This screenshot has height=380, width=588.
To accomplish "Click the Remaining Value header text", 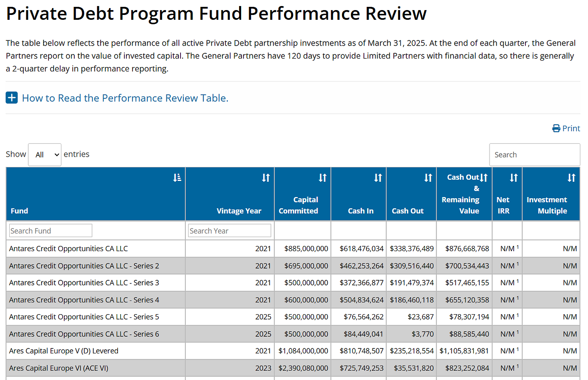I will coord(460,205).
